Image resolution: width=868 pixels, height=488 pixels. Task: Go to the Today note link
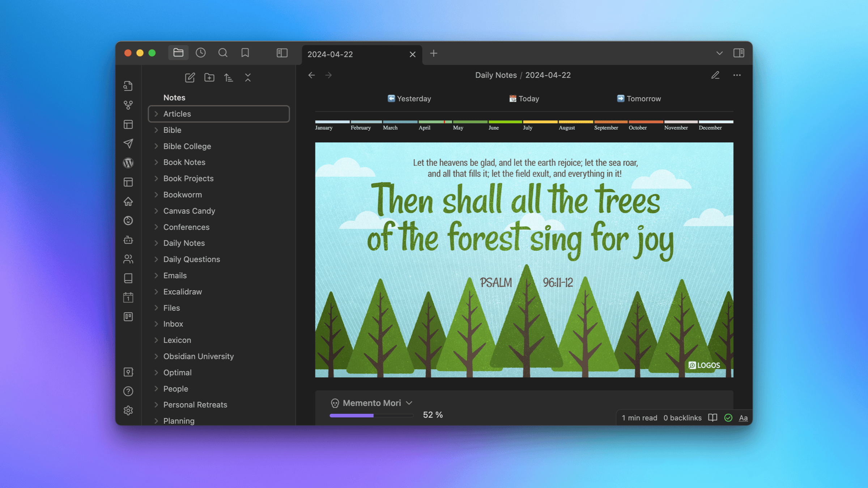pos(524,99)
